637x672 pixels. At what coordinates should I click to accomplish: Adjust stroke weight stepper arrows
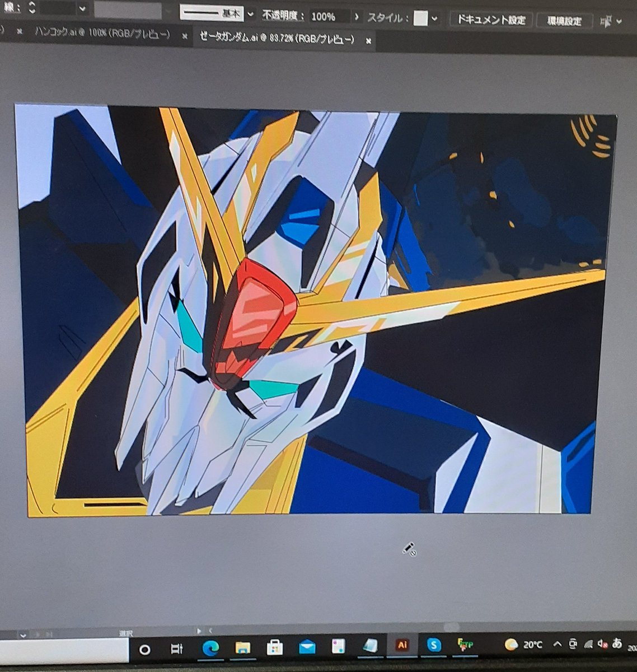coord(32,7)
